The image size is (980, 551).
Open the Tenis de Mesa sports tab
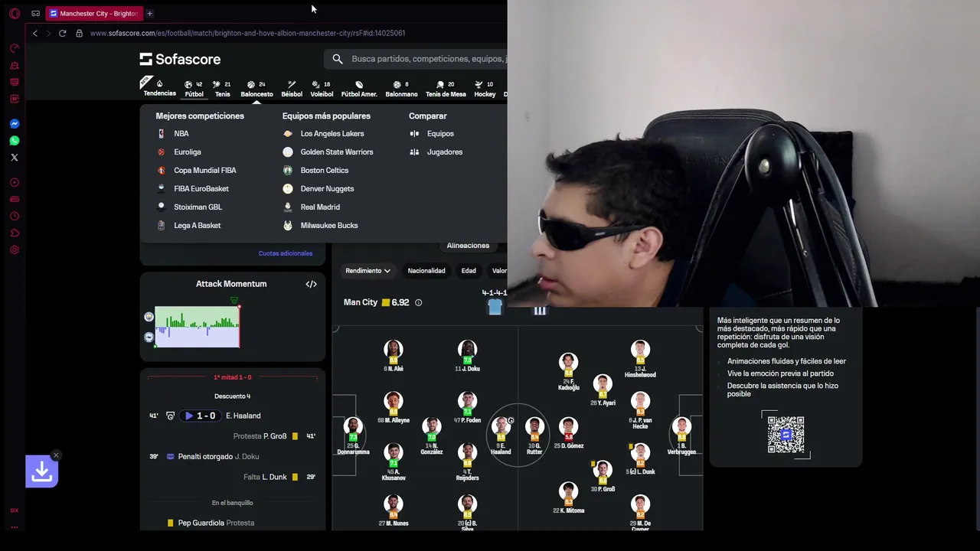coord(446,89)
